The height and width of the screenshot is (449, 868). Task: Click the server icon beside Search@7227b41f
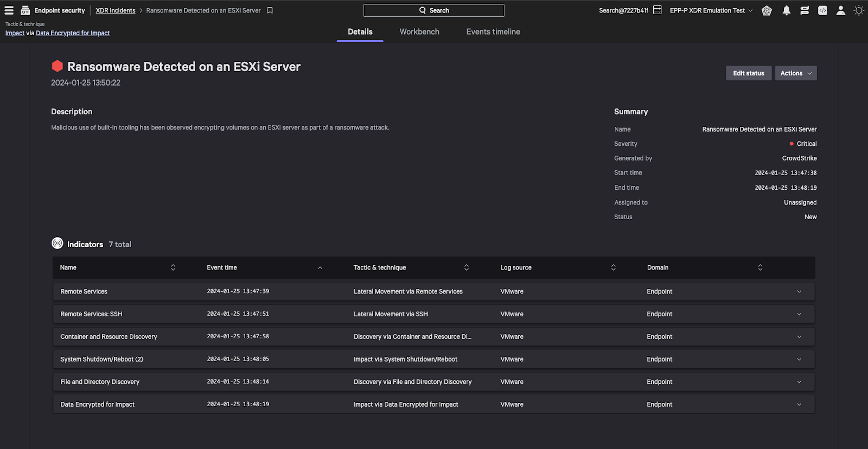tap(658, 10)
